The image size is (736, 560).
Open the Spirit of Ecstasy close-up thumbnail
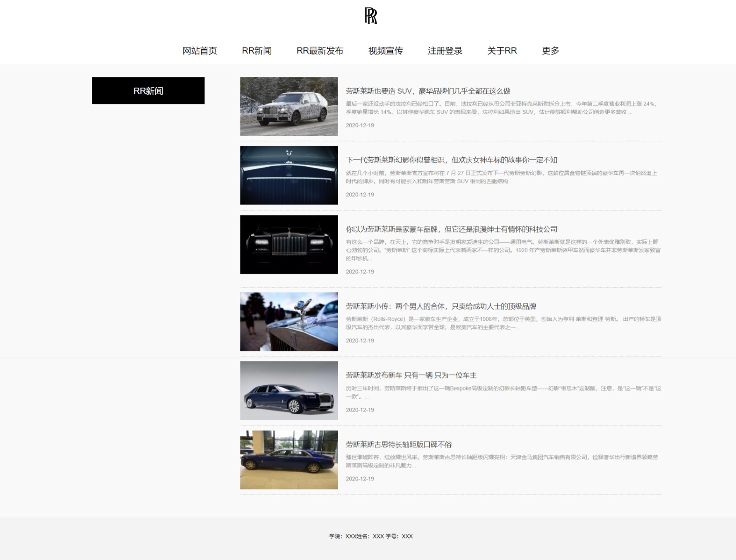(289, 322)
